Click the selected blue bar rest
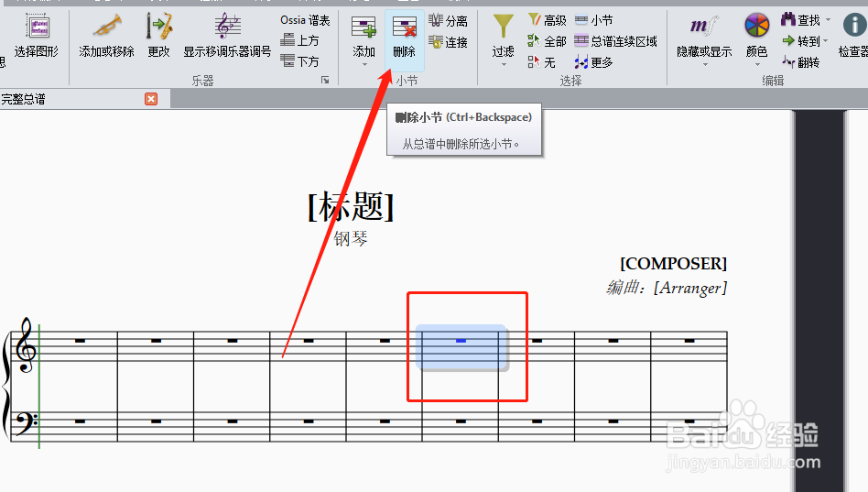Screen dimensions: 868x492 461,340
